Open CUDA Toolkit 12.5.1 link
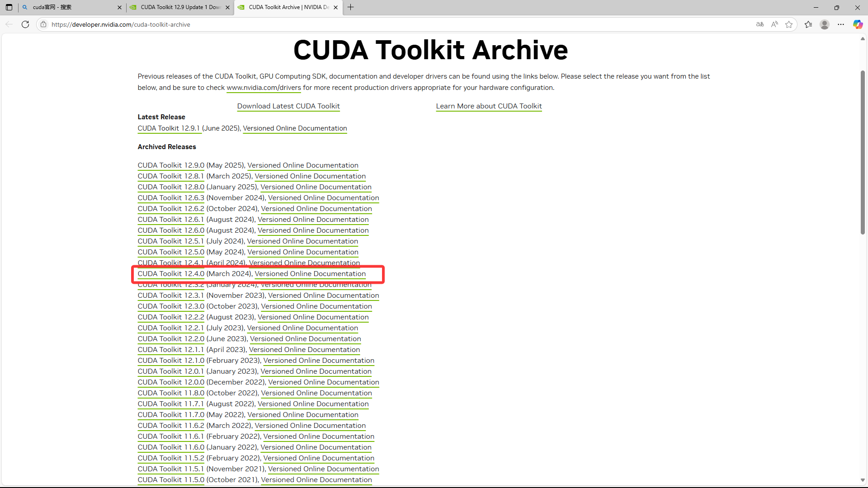The image size is (868, 488). click(171, 241)
